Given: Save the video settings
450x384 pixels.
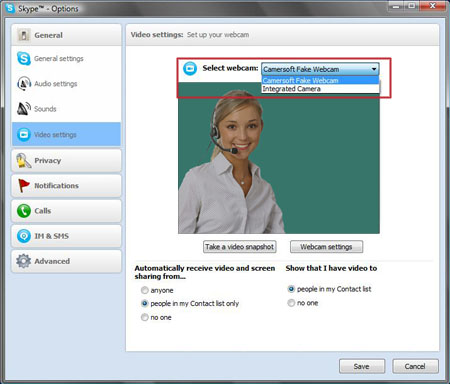Looking at the screenshot, I should pyautogui.click(x=362, y=366).
